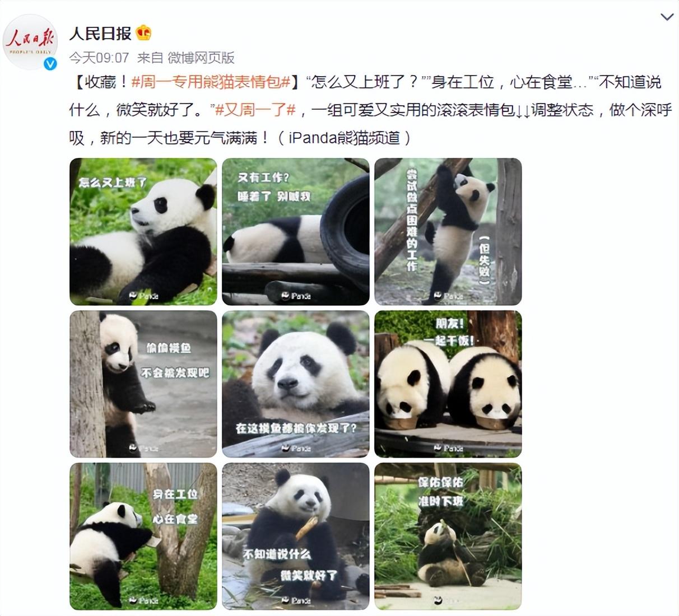
Task: Open the 在这摸鱼都被你发现了 panda image
Action: [x=296, y=384]
